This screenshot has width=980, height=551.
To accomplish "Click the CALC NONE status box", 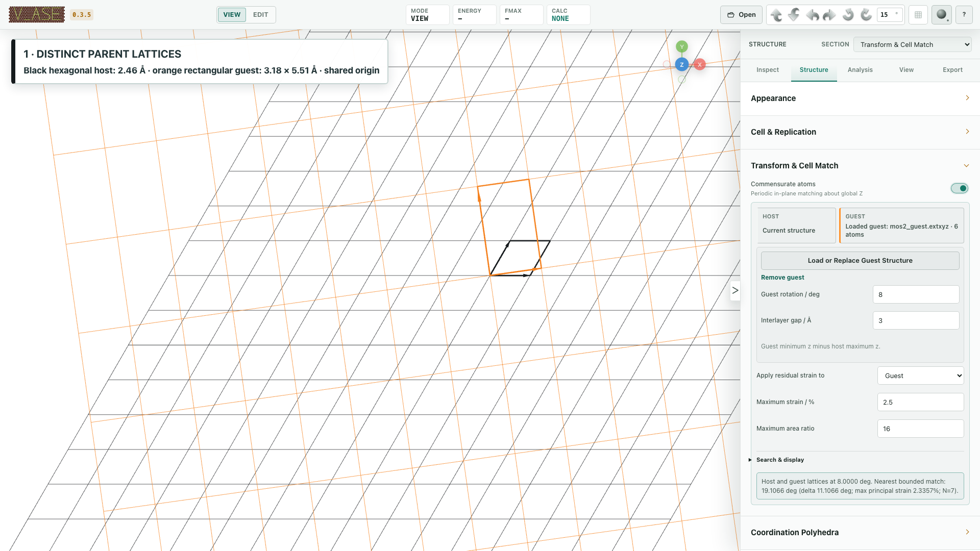I will coord(568,15).
